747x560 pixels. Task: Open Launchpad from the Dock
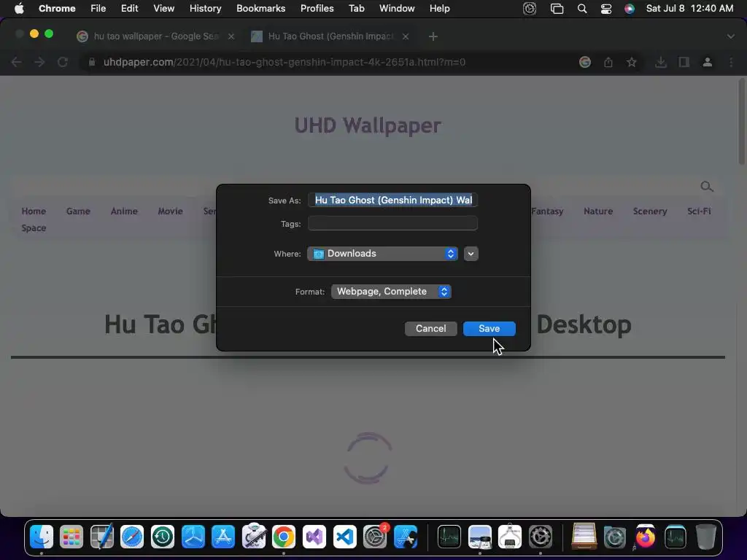[71, 537]
